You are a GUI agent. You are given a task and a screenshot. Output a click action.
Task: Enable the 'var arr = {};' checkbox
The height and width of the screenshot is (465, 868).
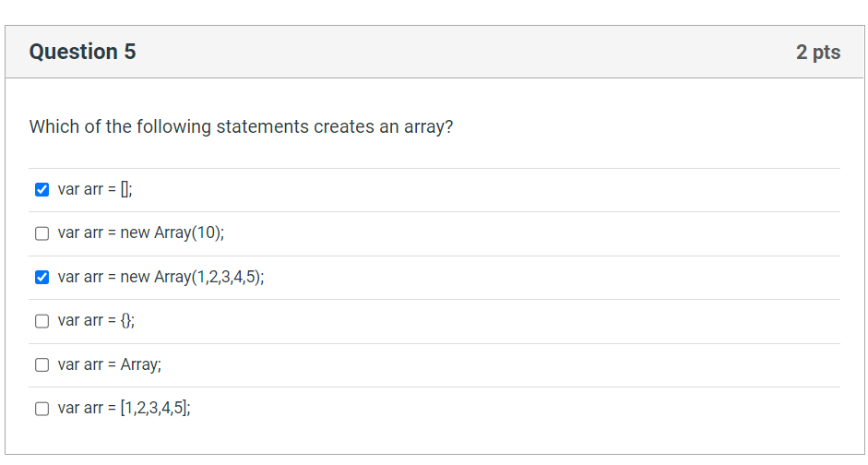click(x=42, y=321)
